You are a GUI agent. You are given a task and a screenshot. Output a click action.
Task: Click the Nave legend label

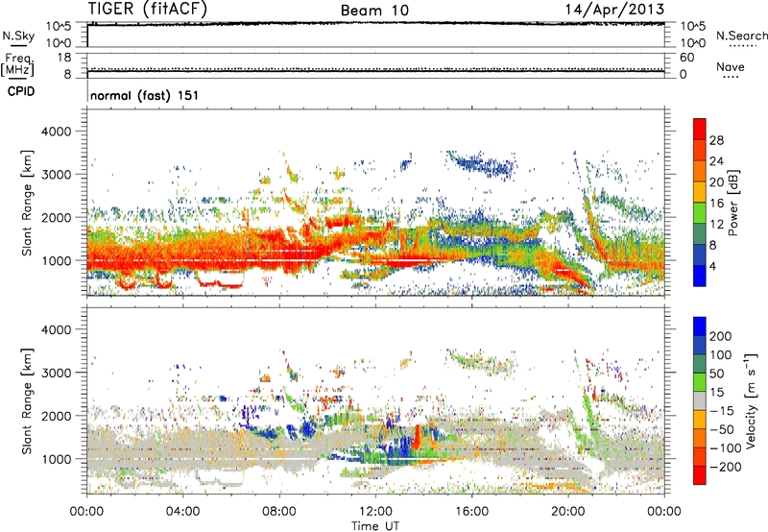731,67
